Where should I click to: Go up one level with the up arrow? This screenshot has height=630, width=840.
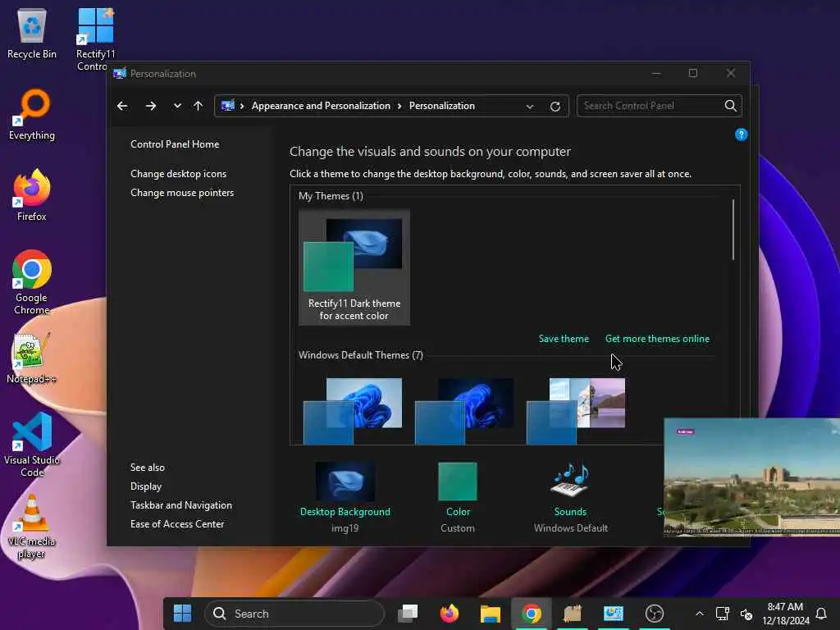tap(199, 106)
